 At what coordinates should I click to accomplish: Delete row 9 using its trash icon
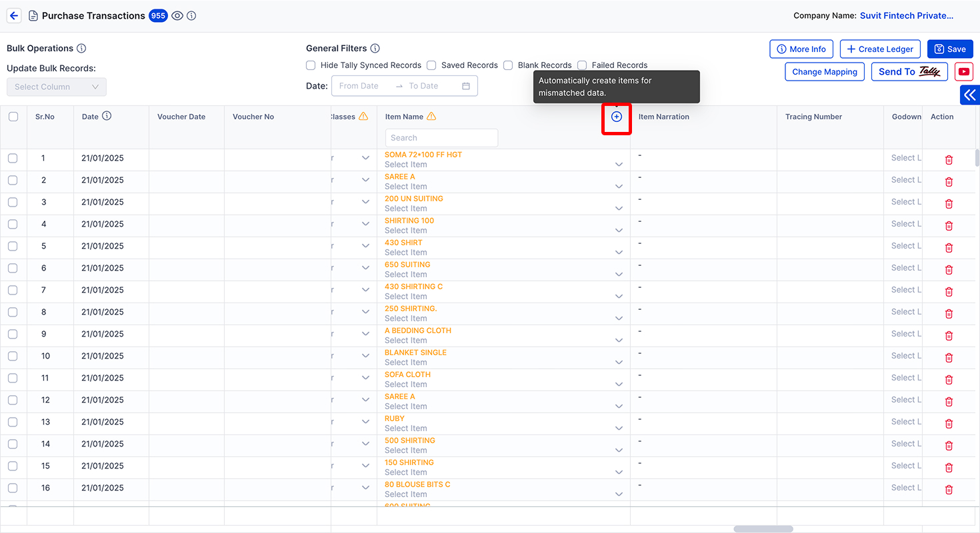pyautogui.click(x=949, y=336)
